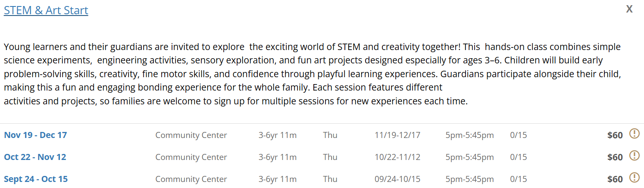Click the 09/24-10/15 date range text
644x188 pixels.
point(397,179)
